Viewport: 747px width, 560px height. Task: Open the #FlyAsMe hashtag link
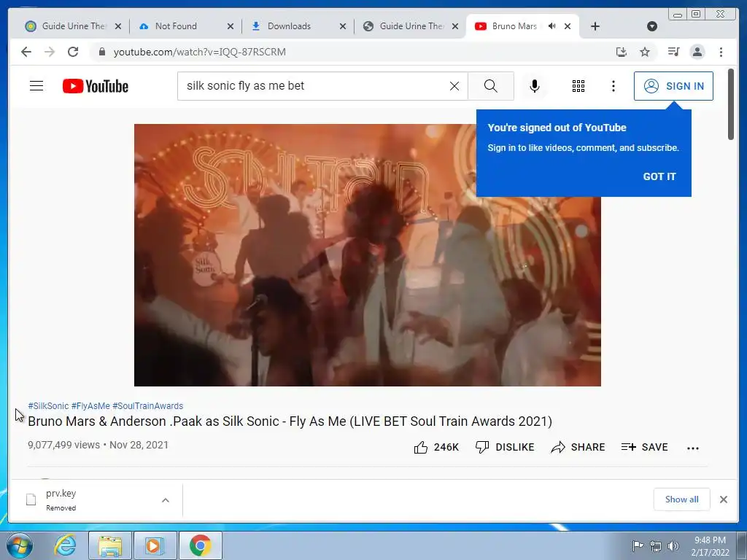(90, 405)
